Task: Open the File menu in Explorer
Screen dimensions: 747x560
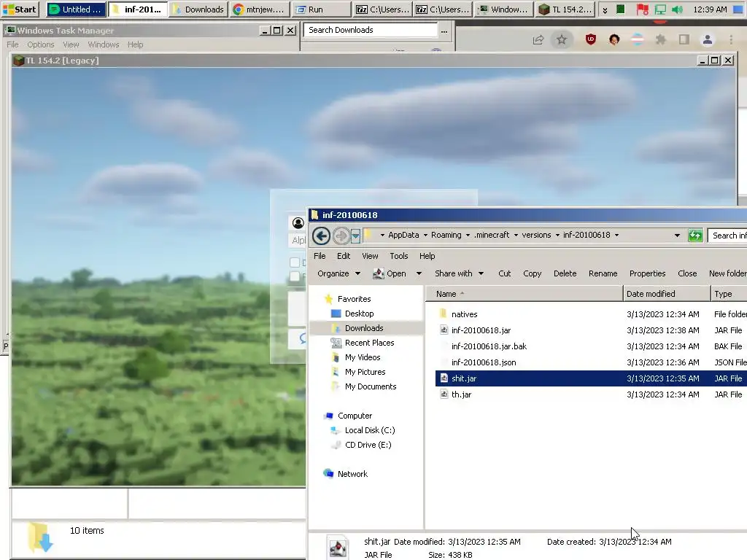Action: (x=320, y=256)
